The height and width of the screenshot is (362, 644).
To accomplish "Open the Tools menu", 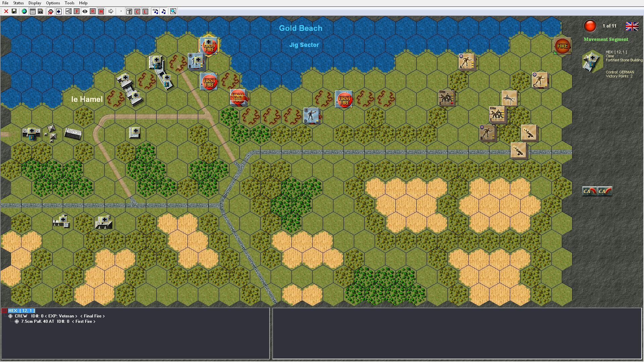I will (x=69, y=3).
